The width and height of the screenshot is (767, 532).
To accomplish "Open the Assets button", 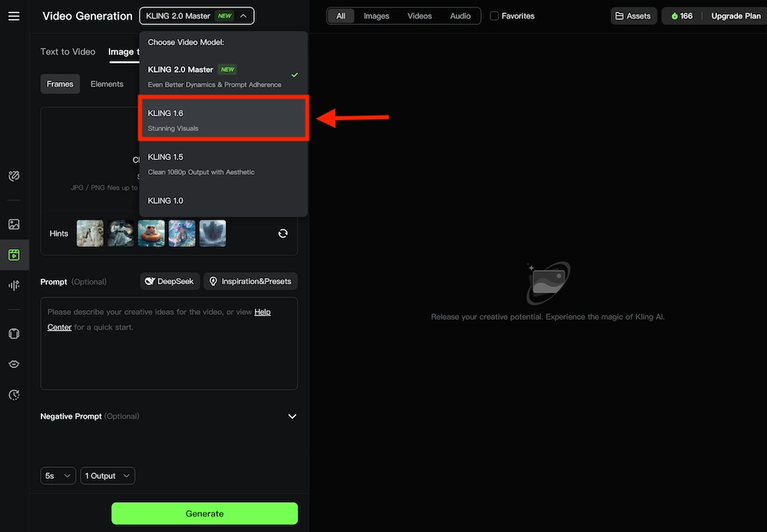I will 633,16.
